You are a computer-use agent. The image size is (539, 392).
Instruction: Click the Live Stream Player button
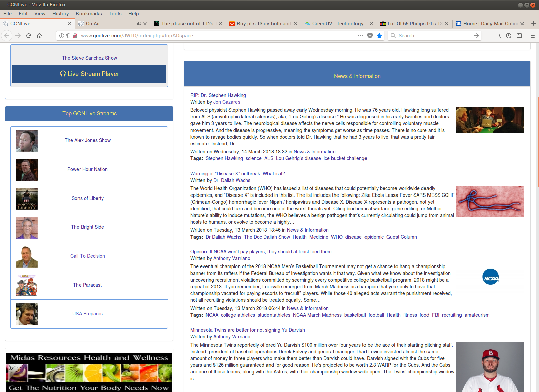(x=89, y=74)
